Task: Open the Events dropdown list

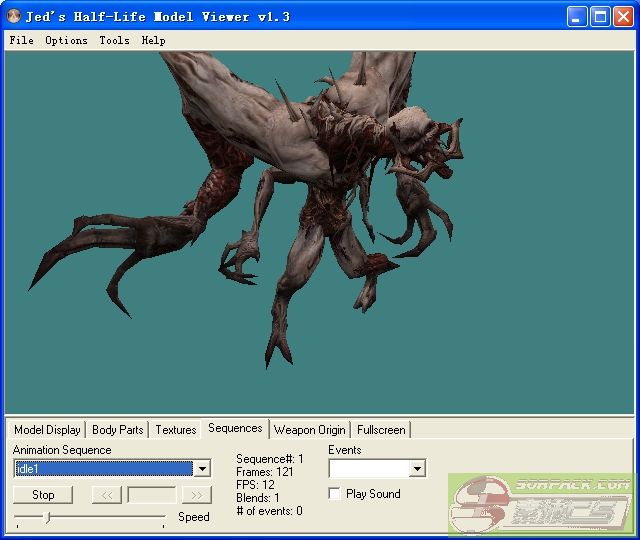Action: (417, 469)
